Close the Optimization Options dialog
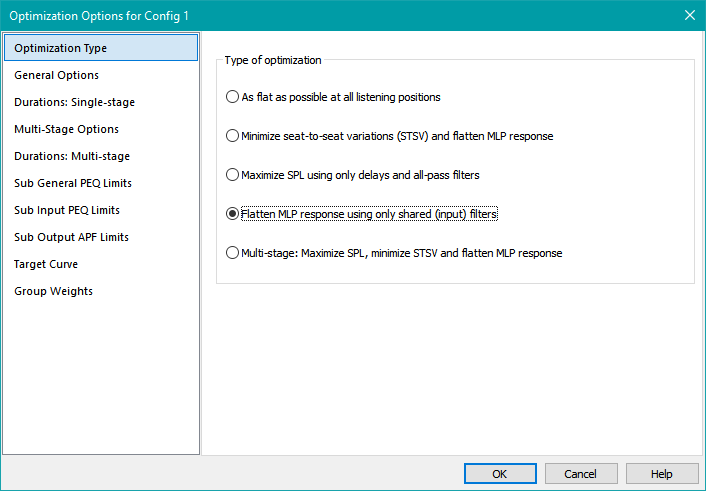 (x=690, y=15)
